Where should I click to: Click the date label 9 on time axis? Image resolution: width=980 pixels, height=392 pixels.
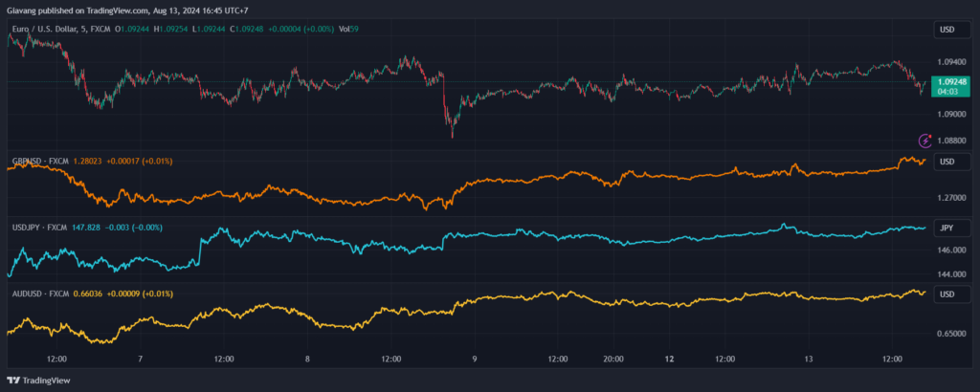pyautogui.click(x=475, y=359)
